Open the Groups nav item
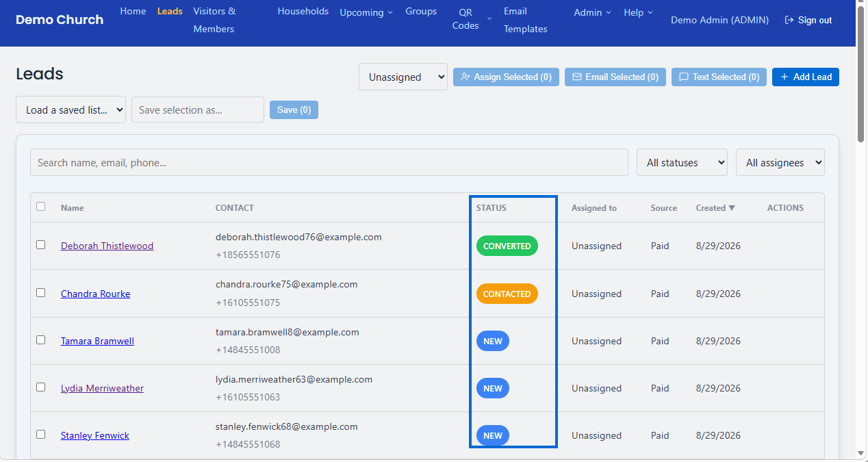Screen dimensions: 868x462 coord(421,11)
